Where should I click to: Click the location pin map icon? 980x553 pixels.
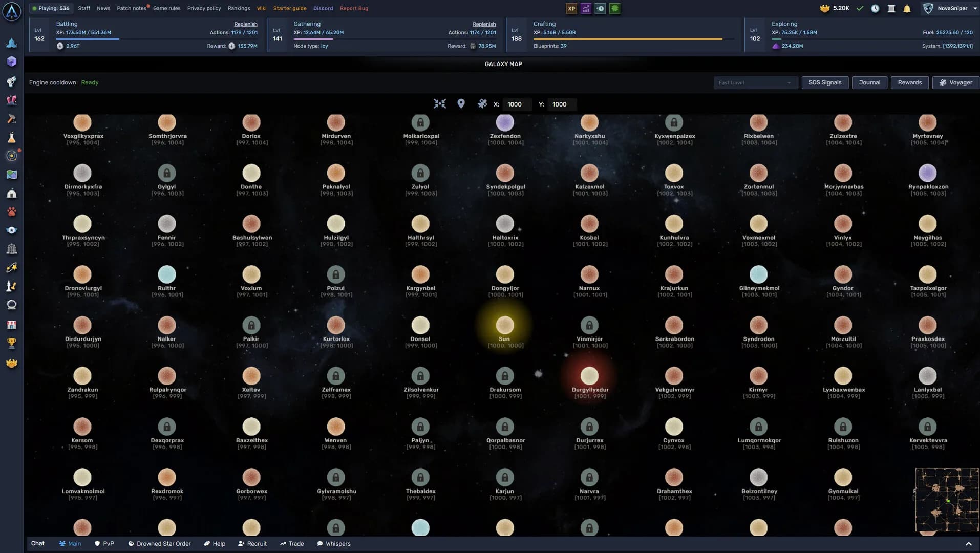(x=461, y=104)
